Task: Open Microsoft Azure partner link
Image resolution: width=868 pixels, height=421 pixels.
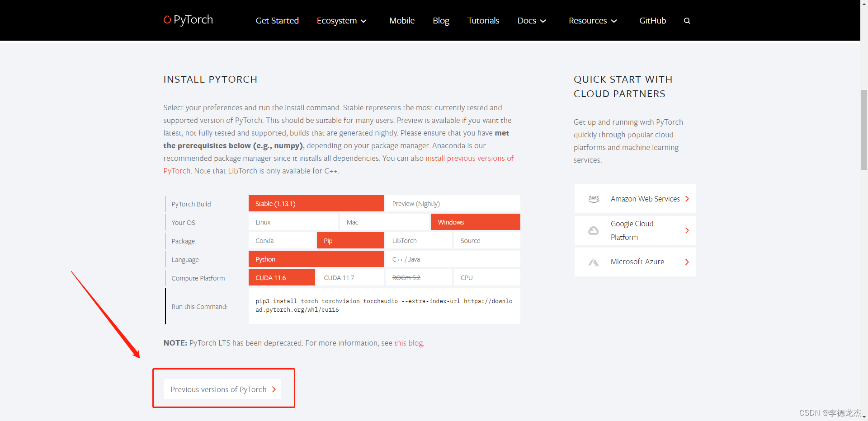Action: coord(635,262)
